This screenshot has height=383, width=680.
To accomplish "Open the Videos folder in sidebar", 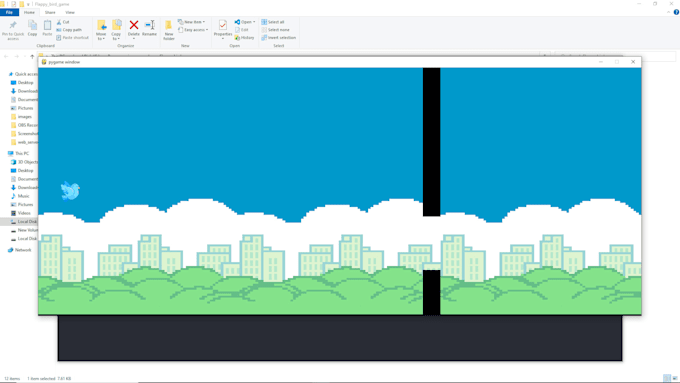I will [x=21, y=213].
